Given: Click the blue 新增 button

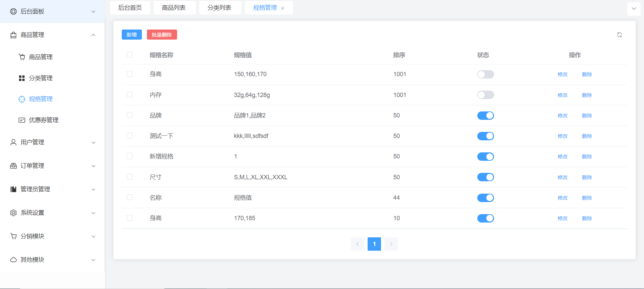Looking at the screenshot, I should [132, 35].
